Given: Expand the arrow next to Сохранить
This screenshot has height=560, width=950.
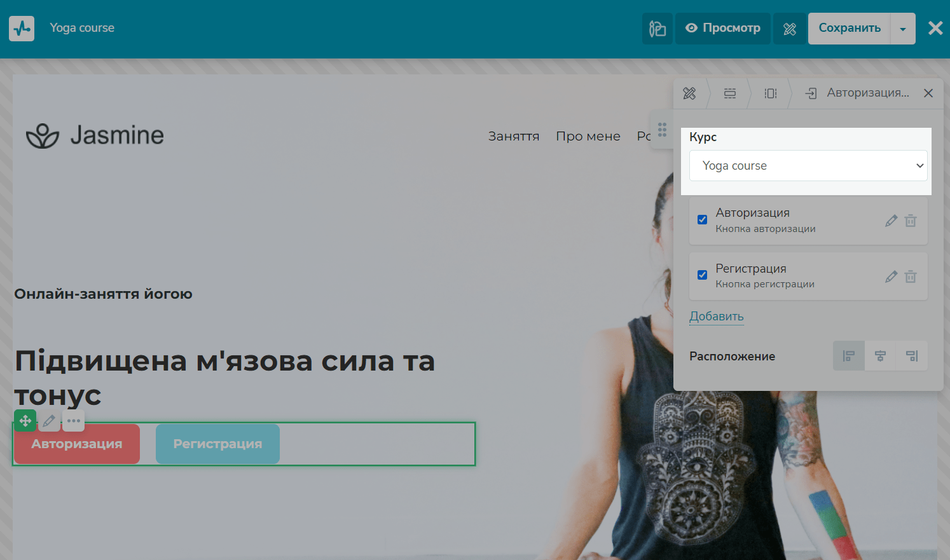Looking at the screenshot, I should (x=903, y=29).
